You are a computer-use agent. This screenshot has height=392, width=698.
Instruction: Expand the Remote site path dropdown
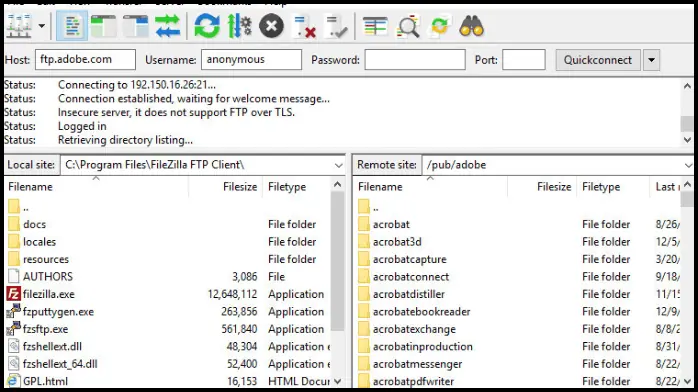688,165
